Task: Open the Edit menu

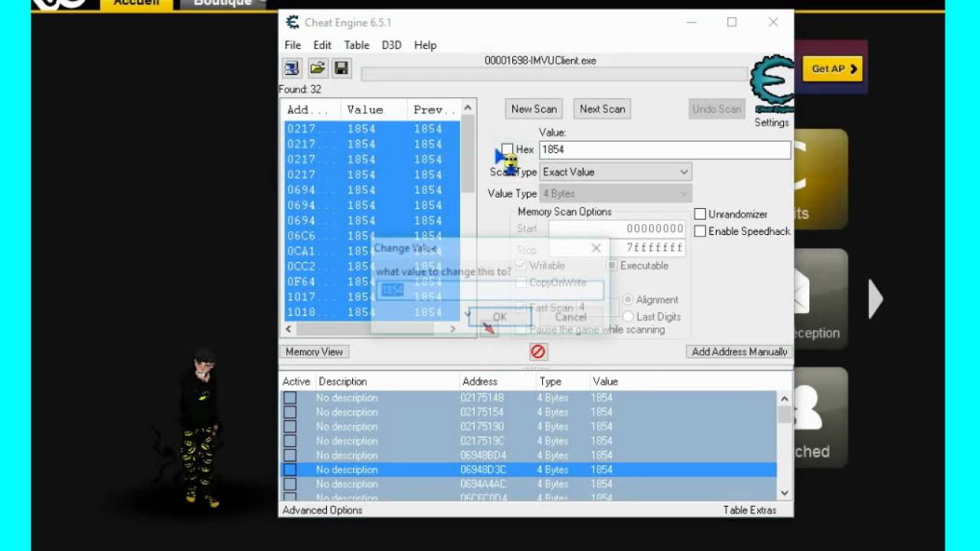Action: [x=322, y=45]
